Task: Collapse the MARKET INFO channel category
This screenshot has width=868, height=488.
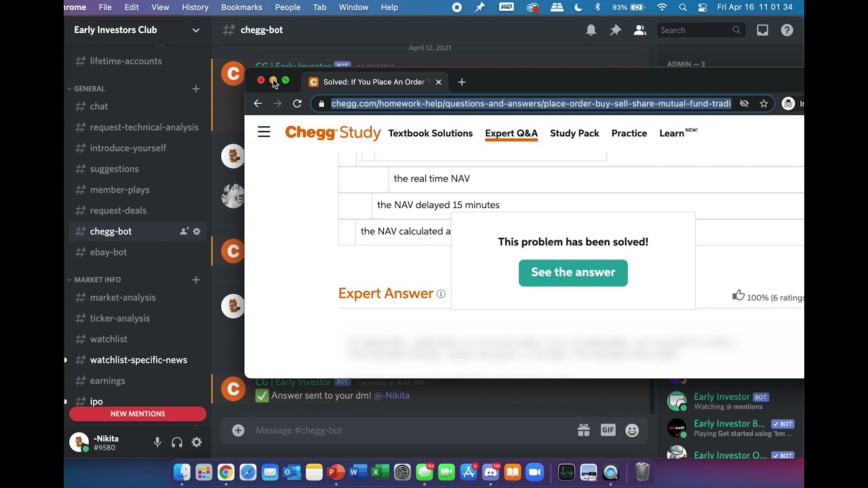Action: 94,280
